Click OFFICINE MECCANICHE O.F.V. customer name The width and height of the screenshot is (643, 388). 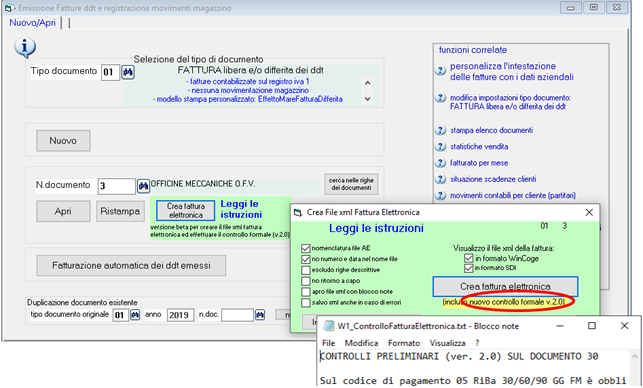coord(203,184)
